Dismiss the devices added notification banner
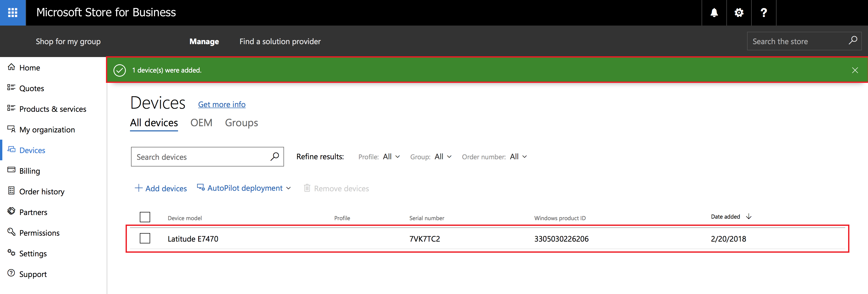 855,70
